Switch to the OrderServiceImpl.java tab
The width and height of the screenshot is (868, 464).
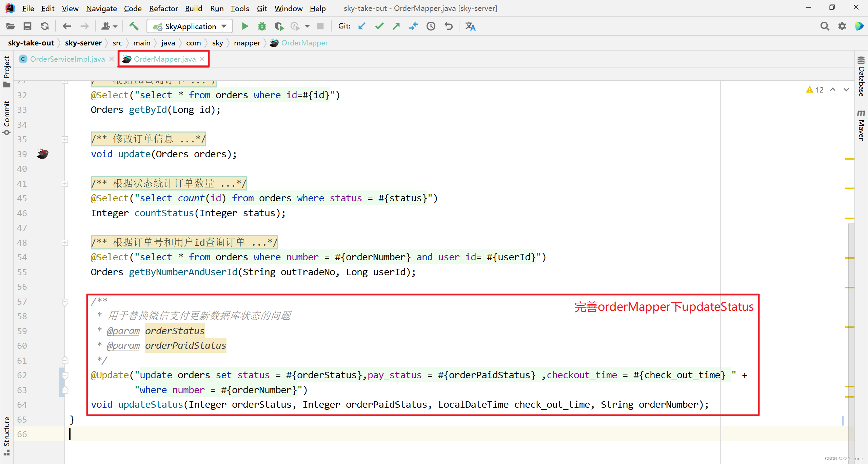coord(67,59)
